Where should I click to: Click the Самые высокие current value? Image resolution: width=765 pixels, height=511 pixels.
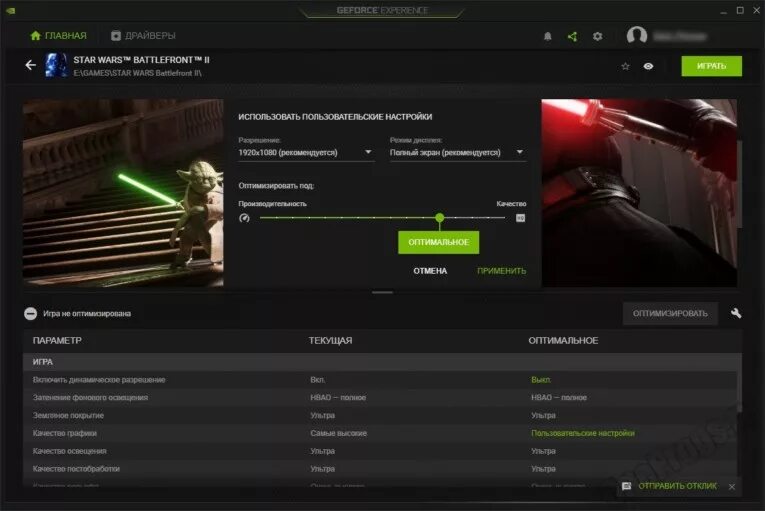[338, 433]
